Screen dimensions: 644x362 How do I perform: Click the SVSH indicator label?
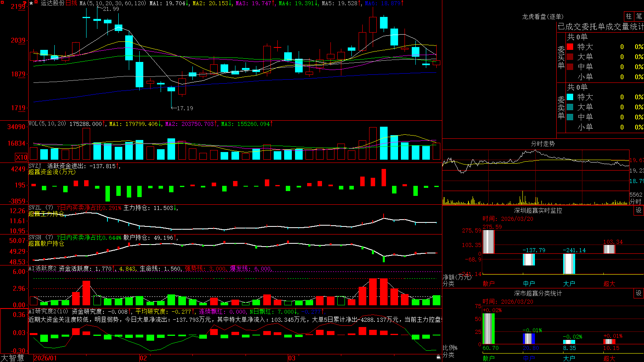[x=35, y=238]
